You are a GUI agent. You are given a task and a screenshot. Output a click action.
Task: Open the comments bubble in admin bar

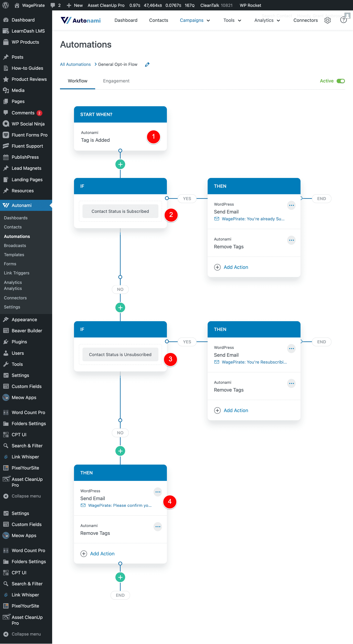(56, 5)
